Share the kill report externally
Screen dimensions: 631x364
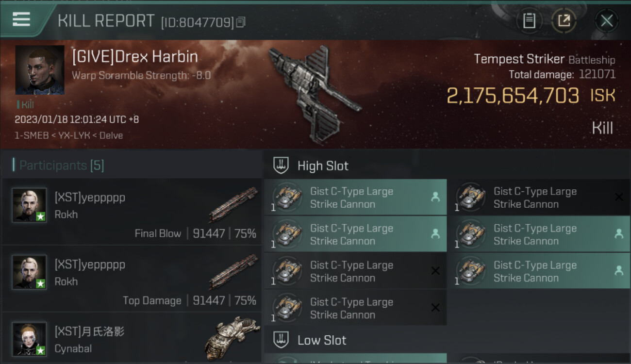point(564,21)
